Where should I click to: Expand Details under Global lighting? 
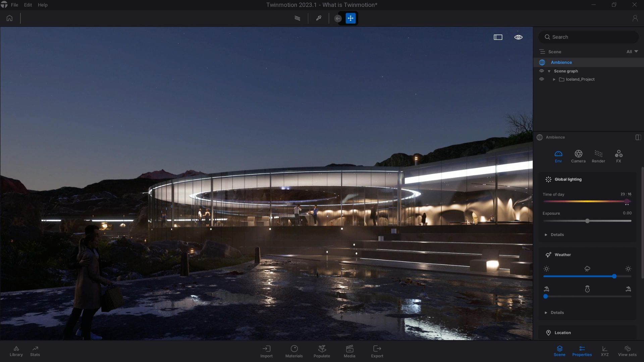(x=554, y=235)
